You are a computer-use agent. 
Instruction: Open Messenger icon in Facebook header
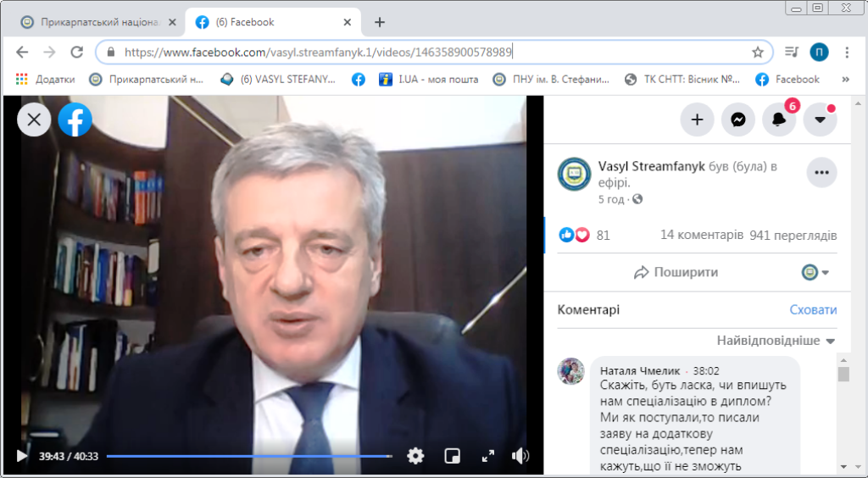pyautogui.click(x=738, y=119)
